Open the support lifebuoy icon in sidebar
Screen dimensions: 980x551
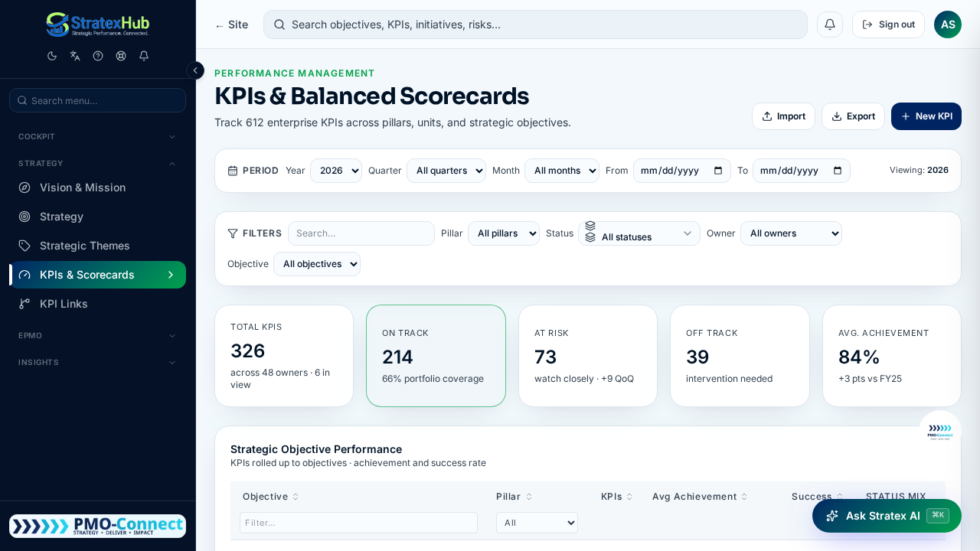pos(121,56)
